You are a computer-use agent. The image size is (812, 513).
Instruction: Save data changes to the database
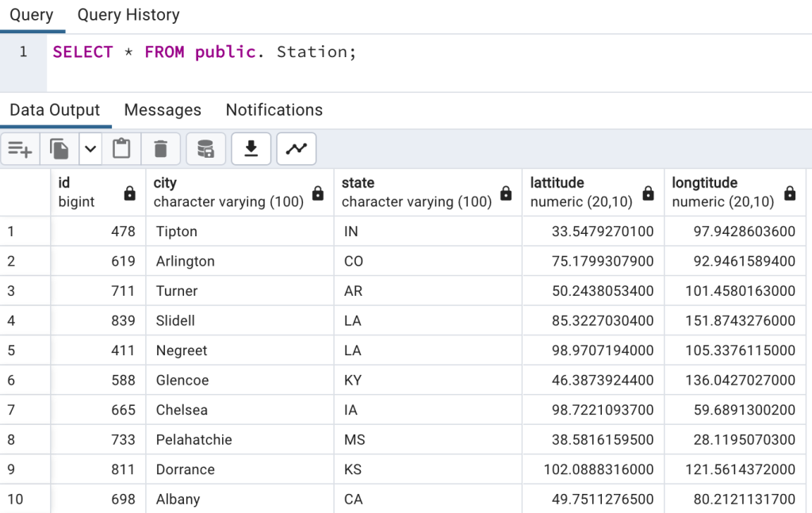(205, 148)
